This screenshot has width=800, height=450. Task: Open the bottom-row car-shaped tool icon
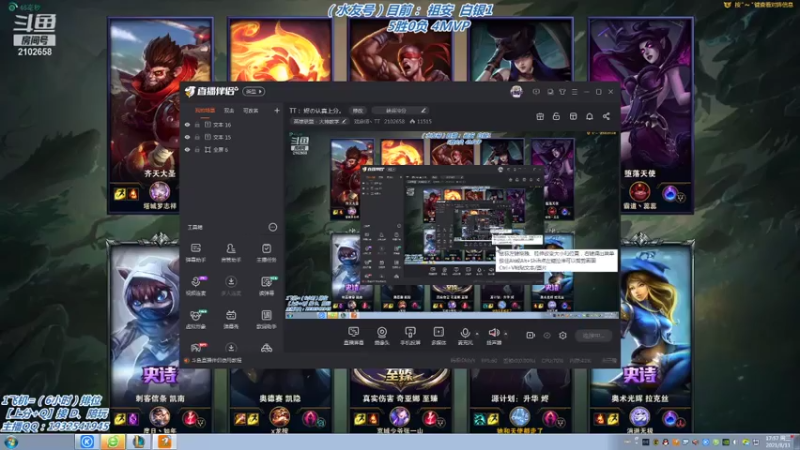[x=266, y=348]
